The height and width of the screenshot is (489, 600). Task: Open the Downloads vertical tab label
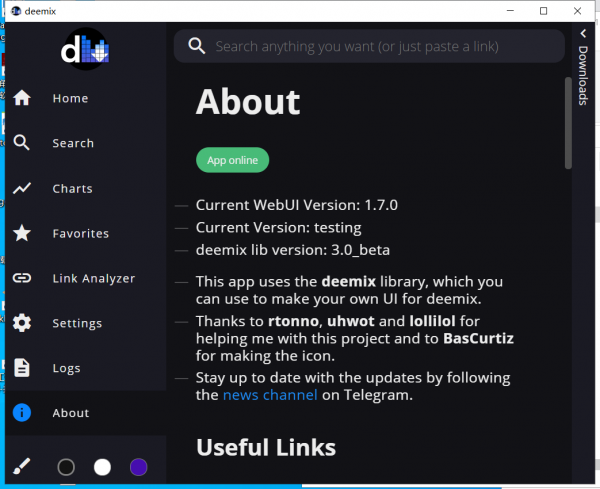pos(583,75)
